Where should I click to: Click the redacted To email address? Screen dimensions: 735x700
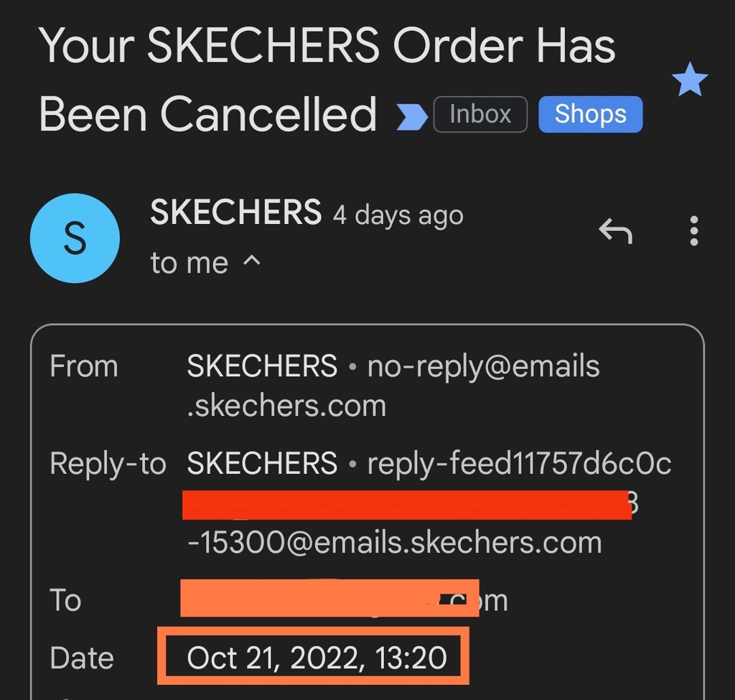(x=329, y=598)
